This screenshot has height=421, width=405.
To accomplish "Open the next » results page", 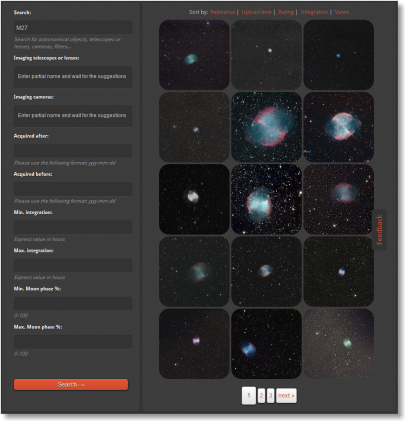I will 286,396.
